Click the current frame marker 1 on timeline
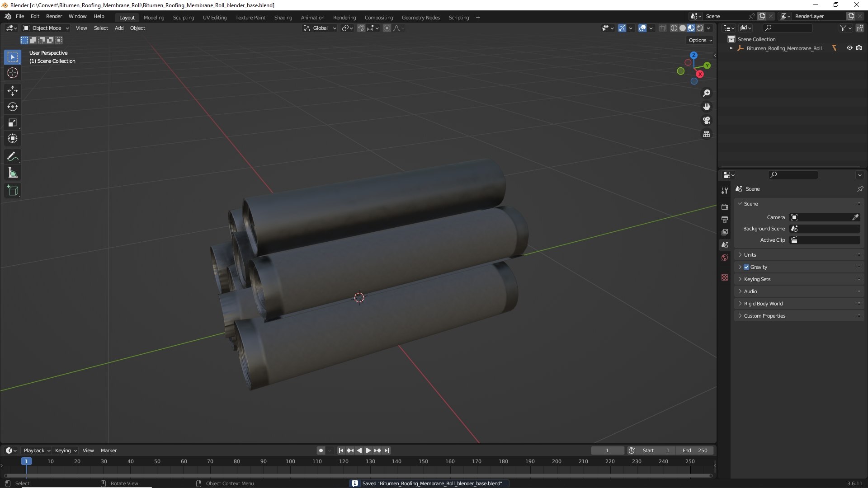This screenshot has height=488, width=868. pyautogui.click(x=26, y=461)
